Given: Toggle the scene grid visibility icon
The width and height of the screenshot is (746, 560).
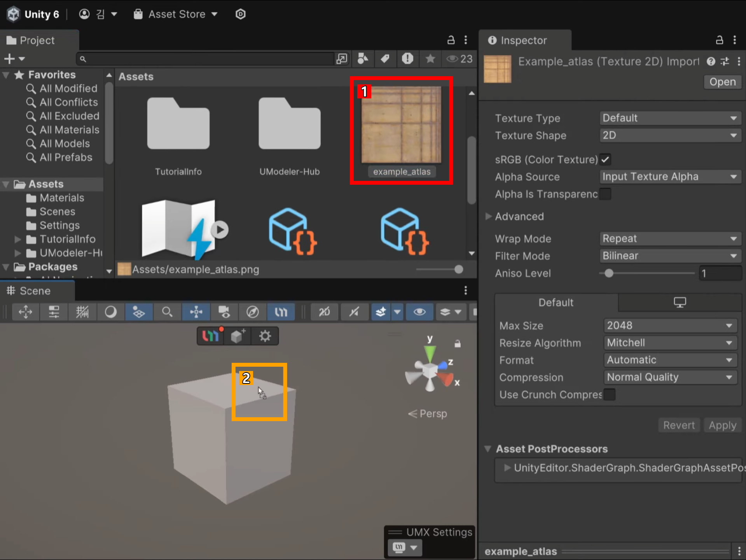Looking at the screenshot, I should click(139, 312).
